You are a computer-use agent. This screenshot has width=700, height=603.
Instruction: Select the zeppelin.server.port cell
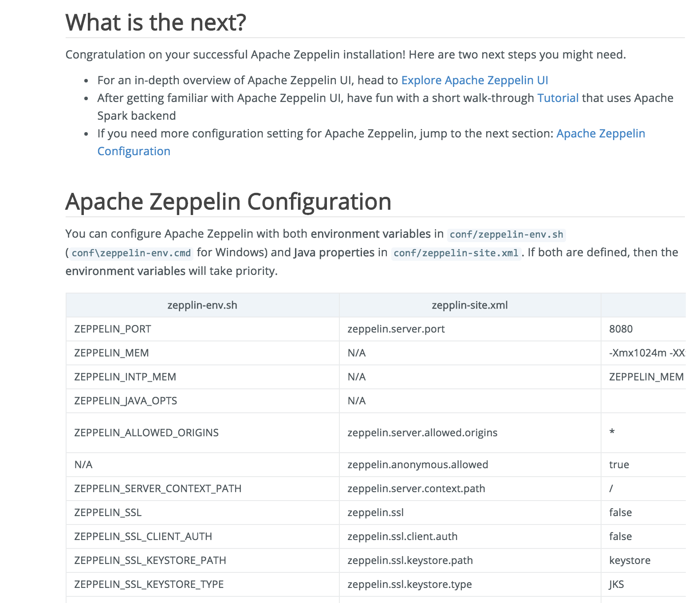click(x=396, y=329)
